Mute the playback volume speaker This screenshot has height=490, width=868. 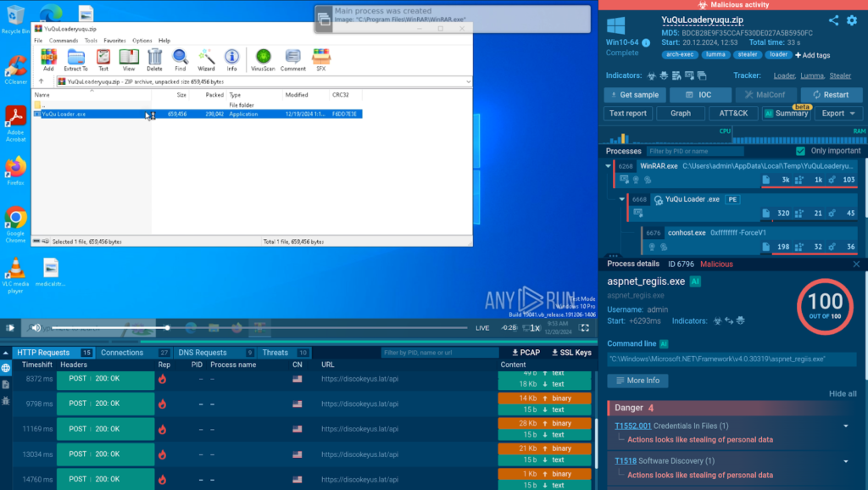tap(35, 327)
